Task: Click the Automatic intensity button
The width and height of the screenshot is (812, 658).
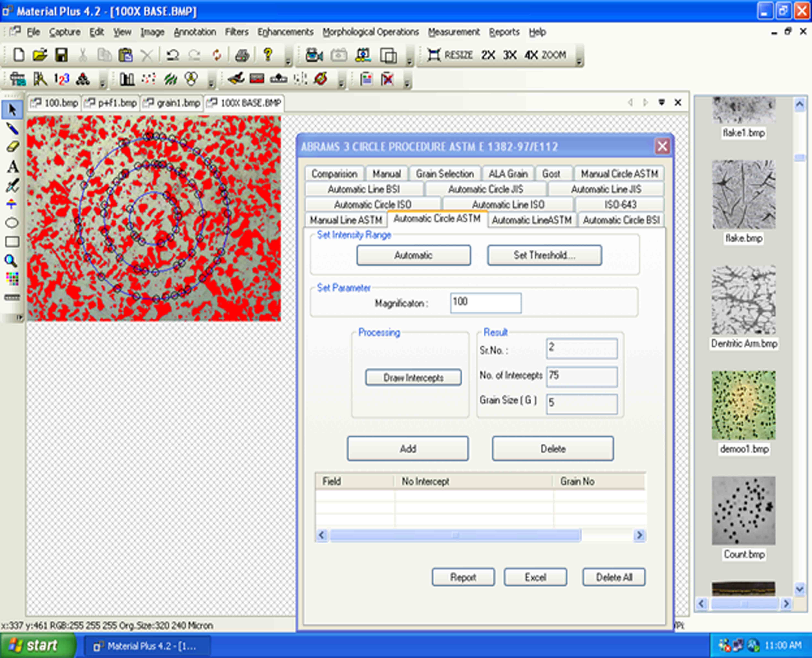Action: (414, 255)
